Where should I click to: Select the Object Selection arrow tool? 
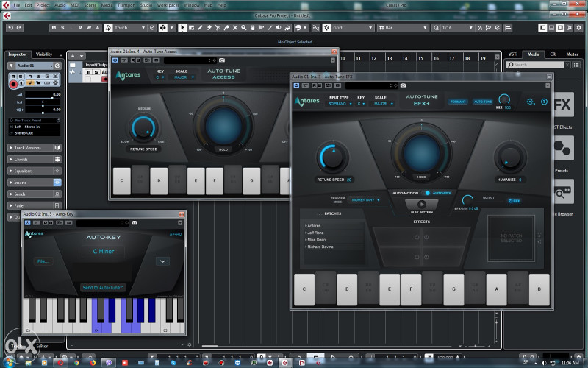tap(182, 28)
